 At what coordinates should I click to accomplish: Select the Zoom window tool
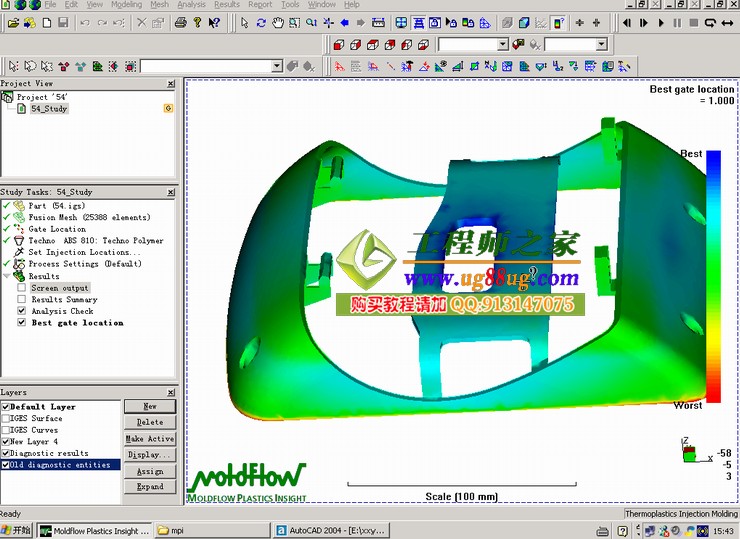click(x=294, y=23)
